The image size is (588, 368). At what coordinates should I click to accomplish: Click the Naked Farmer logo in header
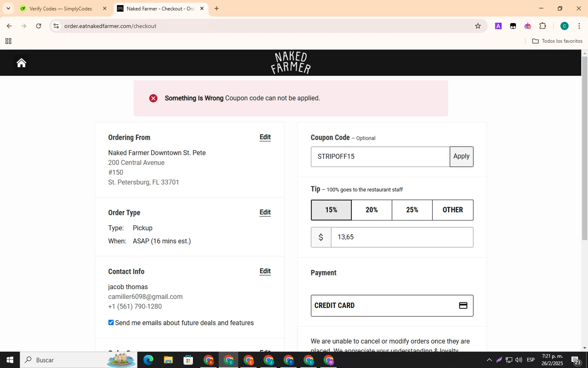[291, 63]
